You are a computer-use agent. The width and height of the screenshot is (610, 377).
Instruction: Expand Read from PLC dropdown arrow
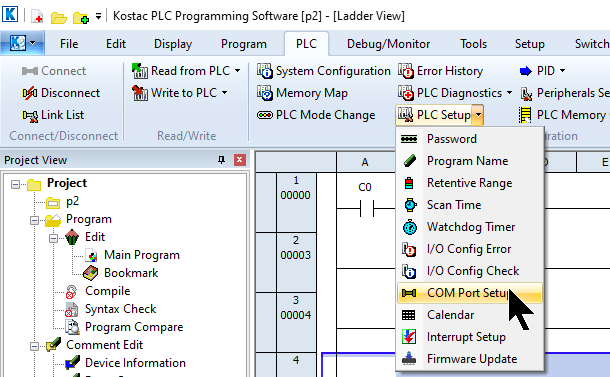pos(237,71)
